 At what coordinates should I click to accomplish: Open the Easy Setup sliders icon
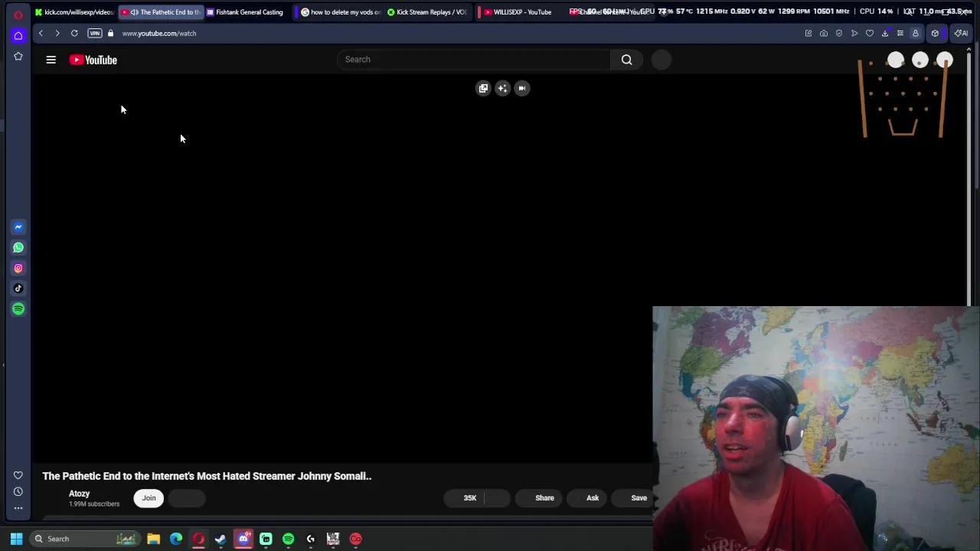[900, 33]
